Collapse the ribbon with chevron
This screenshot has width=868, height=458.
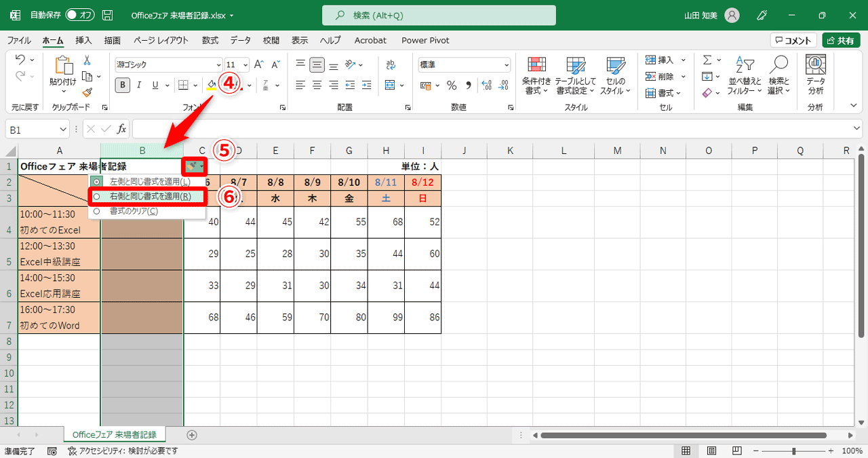854,105
